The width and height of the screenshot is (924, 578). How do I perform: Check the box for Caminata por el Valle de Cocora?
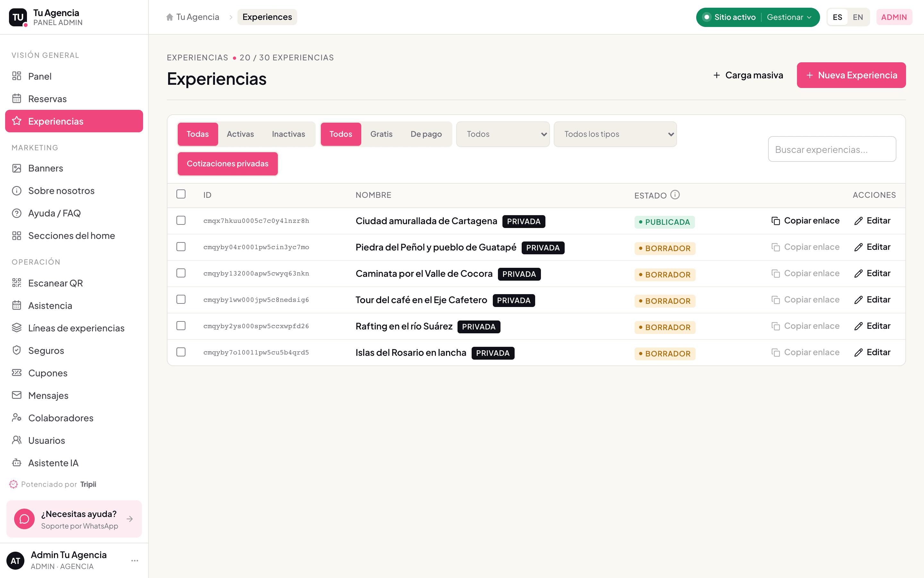(181, 273)
